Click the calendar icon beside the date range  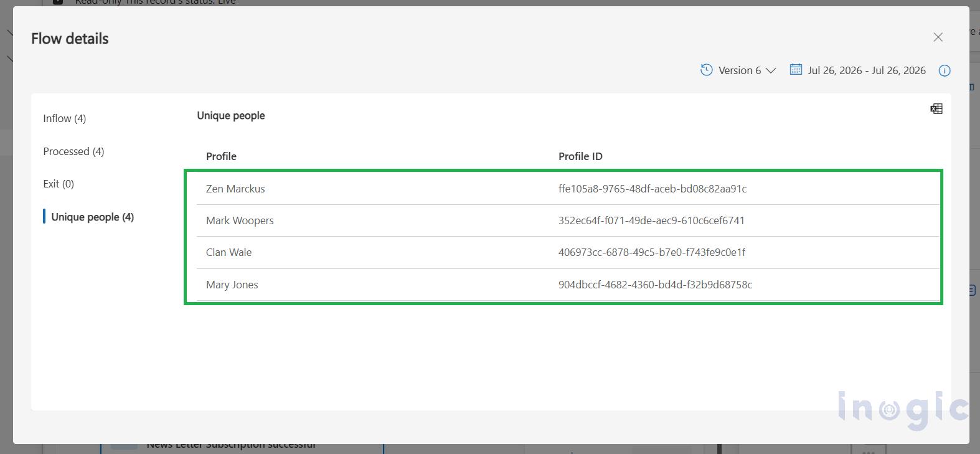[x=796, y=70]
